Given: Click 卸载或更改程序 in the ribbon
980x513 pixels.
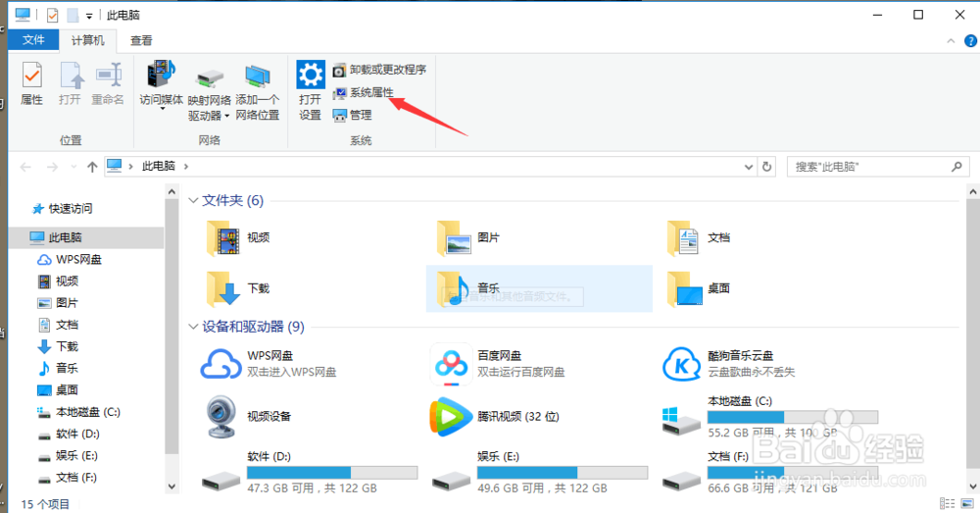Looking at the screenshot, I should (x=379, y=70).
